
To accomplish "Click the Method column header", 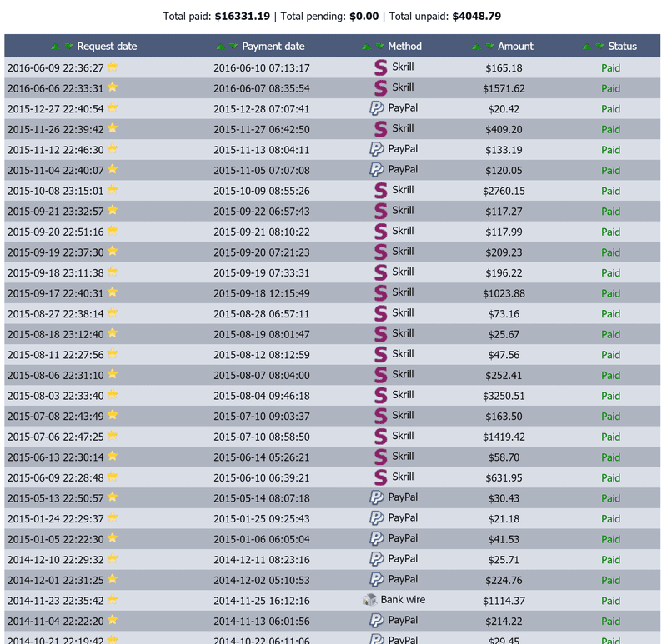I will point(404,47).
